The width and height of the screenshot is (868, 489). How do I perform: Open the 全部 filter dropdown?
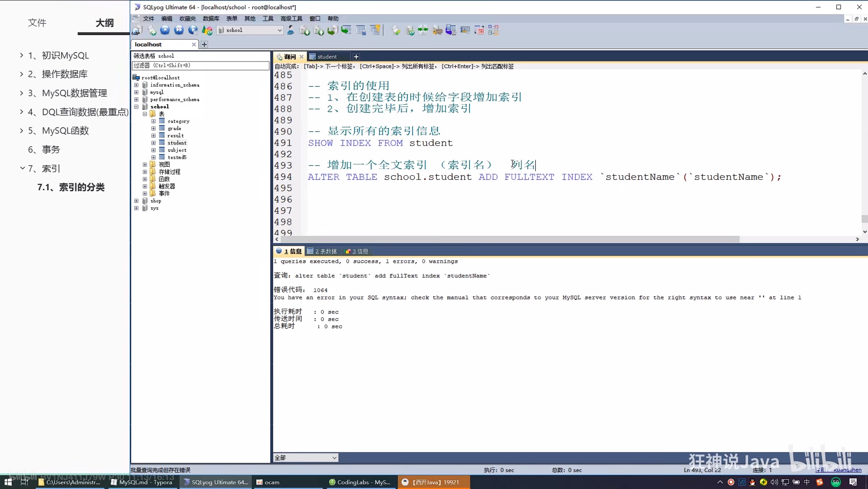334,458
